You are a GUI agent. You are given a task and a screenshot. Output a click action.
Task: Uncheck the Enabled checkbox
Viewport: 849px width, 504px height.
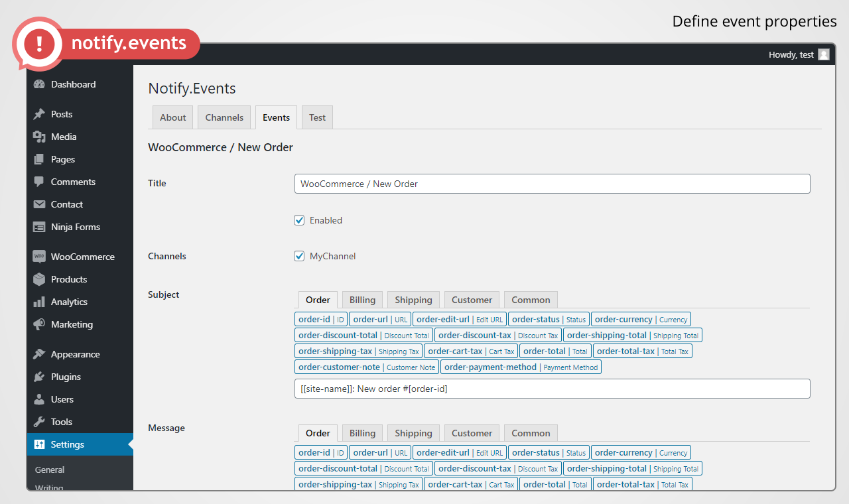pyautogui.click(x=299, y=220)
